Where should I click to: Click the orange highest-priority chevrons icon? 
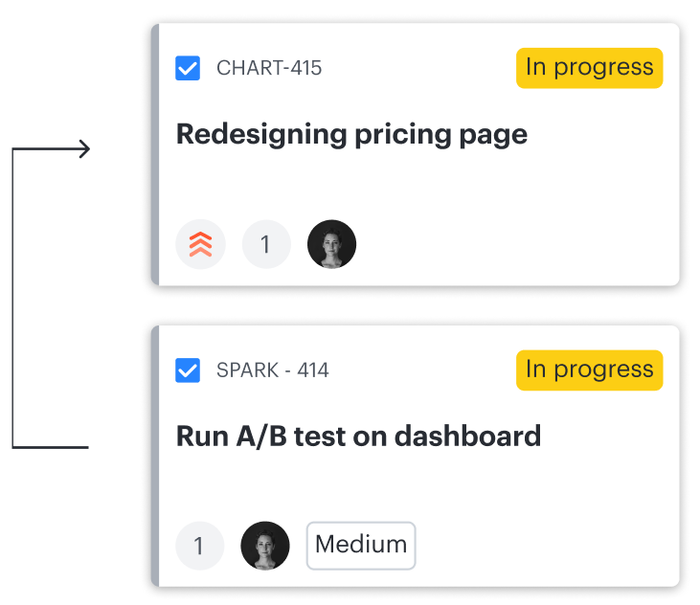click(200, 244)
